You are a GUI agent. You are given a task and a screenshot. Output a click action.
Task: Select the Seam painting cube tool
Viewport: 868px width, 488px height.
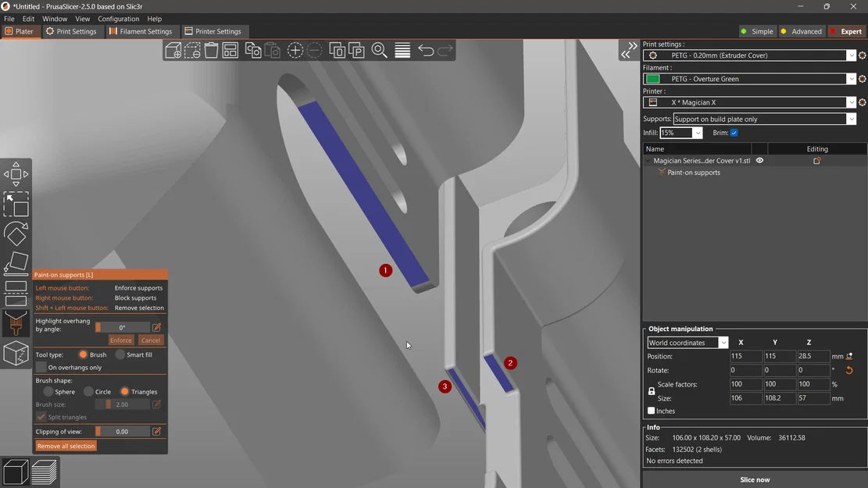click(x=16, y=353)
